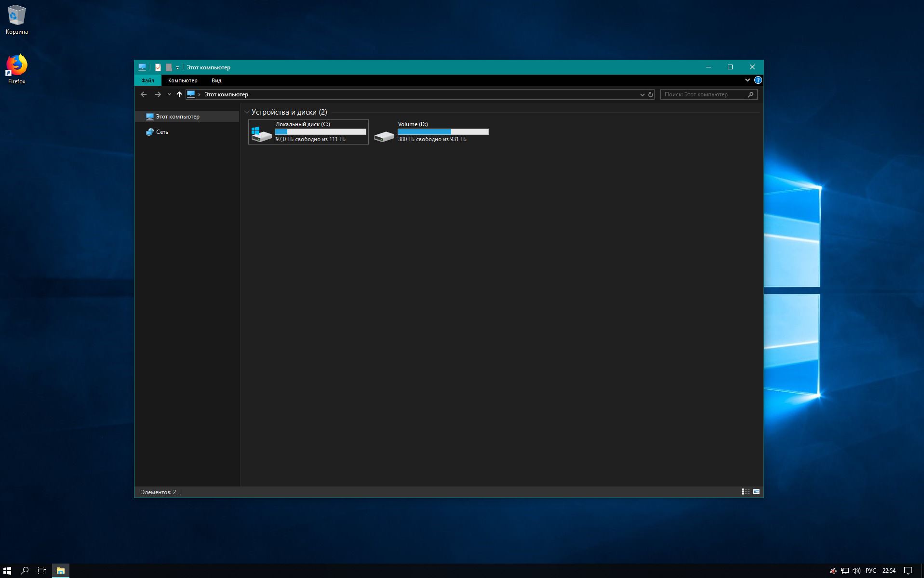
Task: Open the Компьютер ribbon tab
Action: point(183,80)
